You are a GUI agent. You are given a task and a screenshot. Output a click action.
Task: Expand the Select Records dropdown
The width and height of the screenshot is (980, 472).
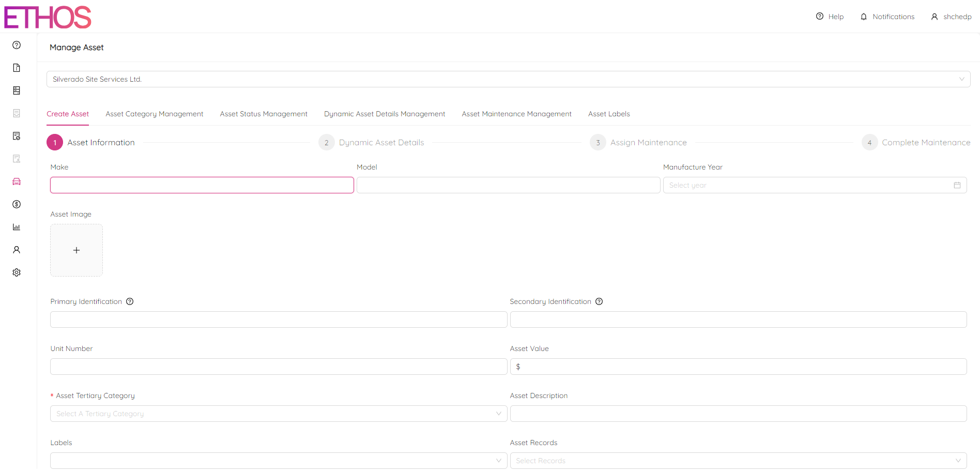[x=738, y=460]
